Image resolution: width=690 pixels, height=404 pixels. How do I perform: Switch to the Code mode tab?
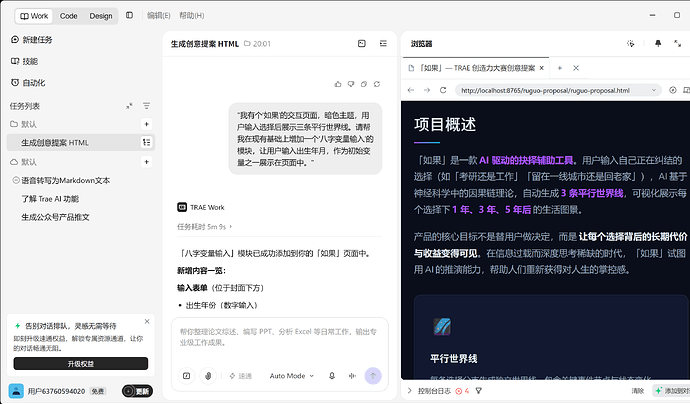(68, 16)
